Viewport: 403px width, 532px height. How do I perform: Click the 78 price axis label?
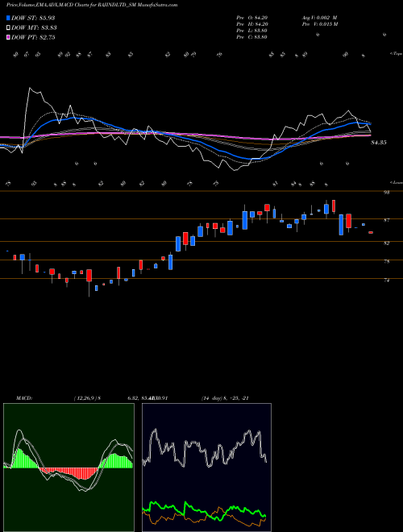(386, 262)
